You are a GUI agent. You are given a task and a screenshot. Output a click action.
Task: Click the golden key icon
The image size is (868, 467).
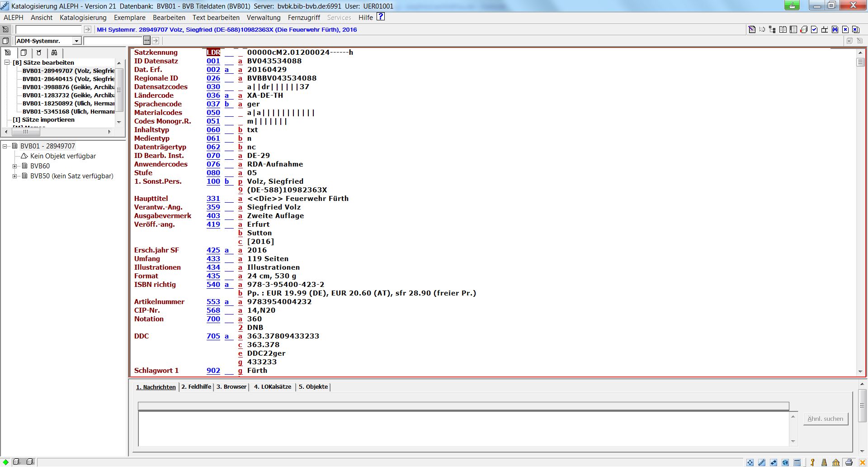coord(812,462)
